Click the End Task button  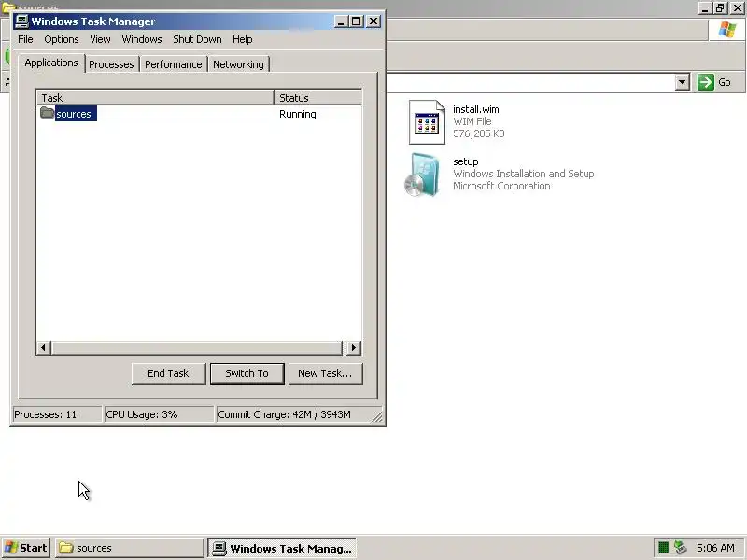point(168,373)
